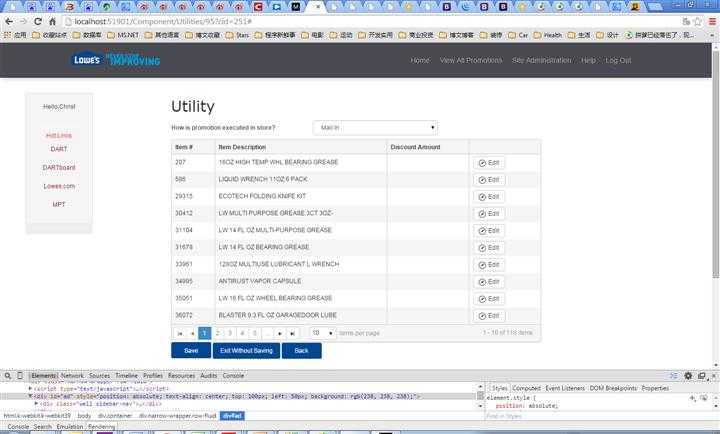Open View All Promotions link
The image size is (720, 434).
coord(471,60)
